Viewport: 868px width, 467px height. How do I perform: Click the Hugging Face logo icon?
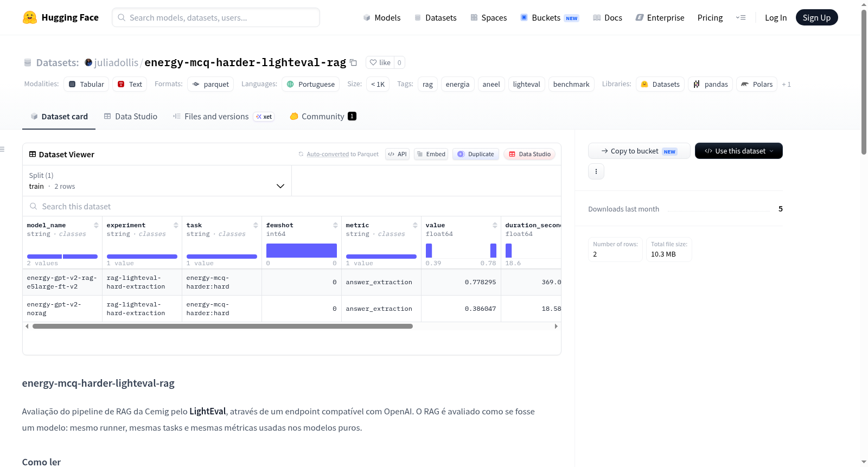30,17
